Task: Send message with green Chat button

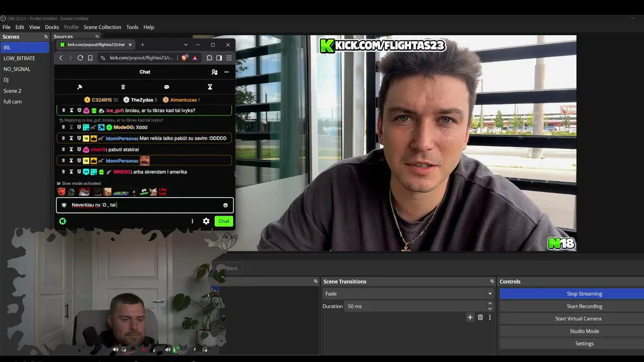Action: [x=224, y=221]
